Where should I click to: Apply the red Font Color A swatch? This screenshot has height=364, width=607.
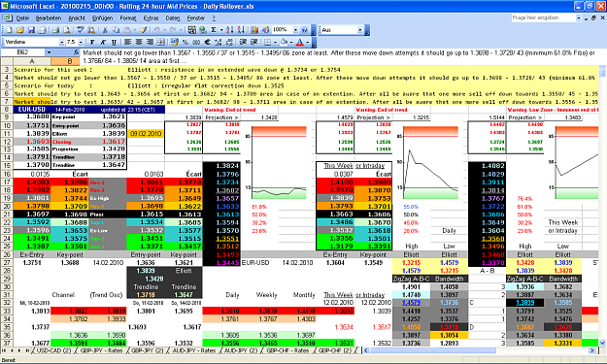pyautogui.click(x=300, y=42)
